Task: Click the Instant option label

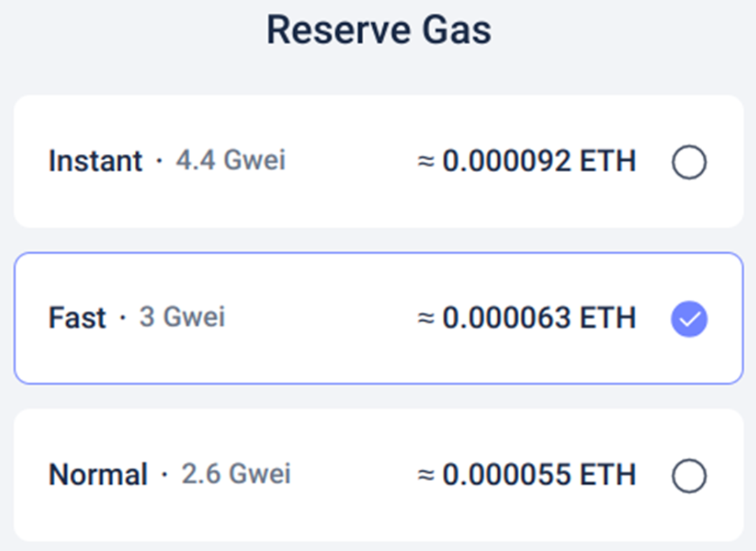Action: click(x=95, y=162)
